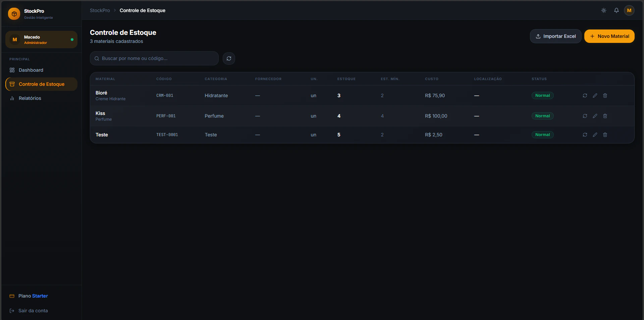644x320 pixels.
Task: Click the code CRM-001
Action: tap(165, 95)
